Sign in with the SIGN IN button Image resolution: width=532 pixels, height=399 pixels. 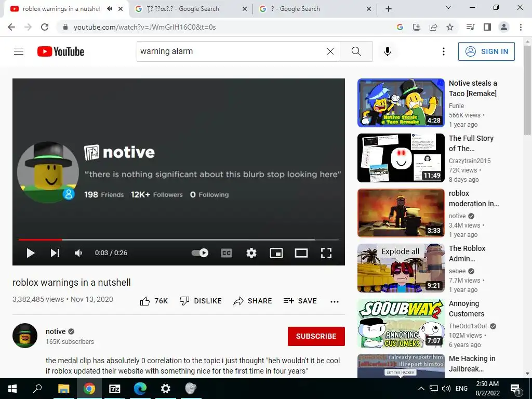(486, 51)
